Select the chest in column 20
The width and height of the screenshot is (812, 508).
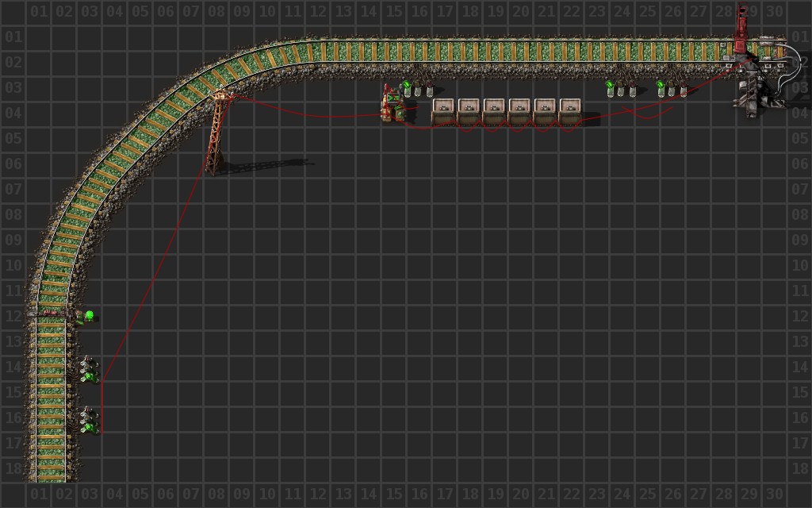click(x=520, y=112)
